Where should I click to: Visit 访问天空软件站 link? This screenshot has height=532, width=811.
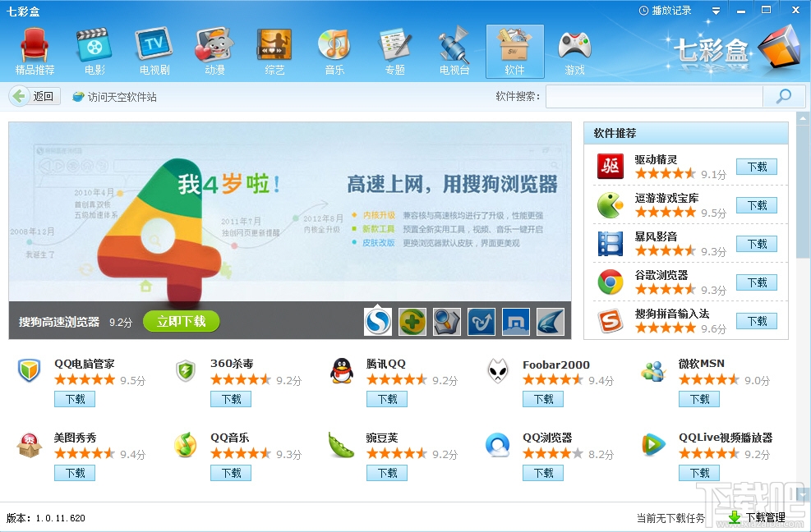point(114,97)
